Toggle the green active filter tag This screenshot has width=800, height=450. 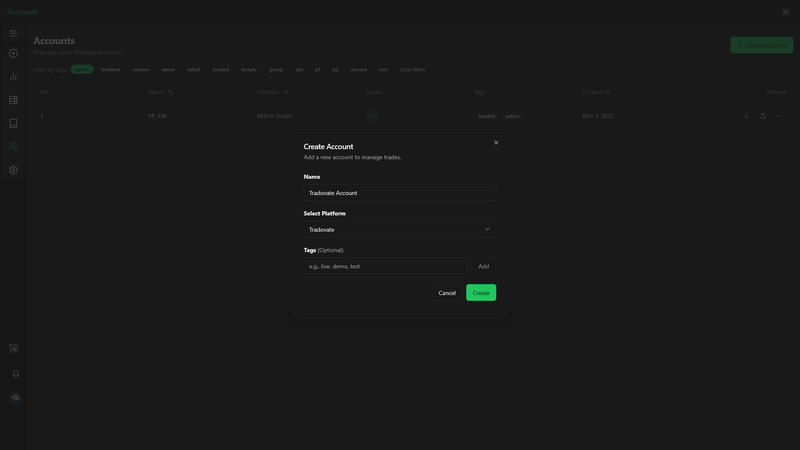tap(82, 69)
